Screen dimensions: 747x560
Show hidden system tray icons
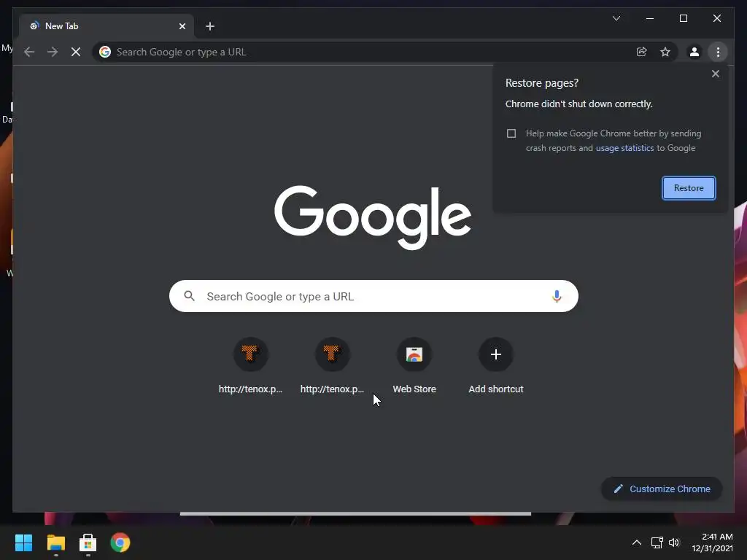tap(636, 542)
